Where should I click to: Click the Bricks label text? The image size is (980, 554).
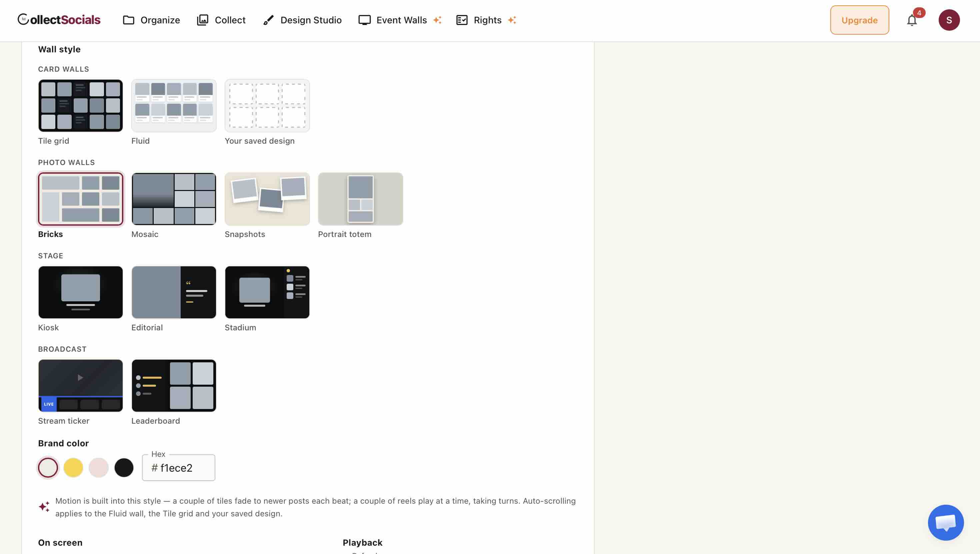coord(50,234)
